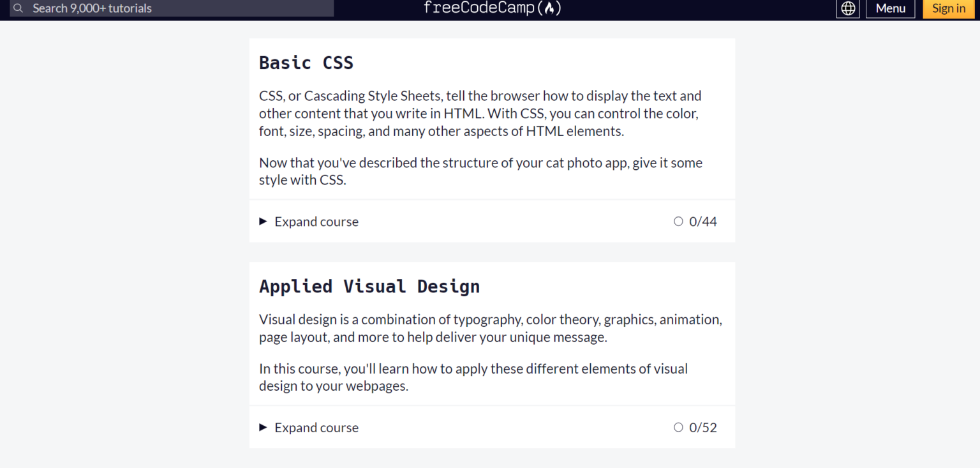Click the 0/52 completion count
This screenshot has height=468, width=980.
[x=703, y=428]
